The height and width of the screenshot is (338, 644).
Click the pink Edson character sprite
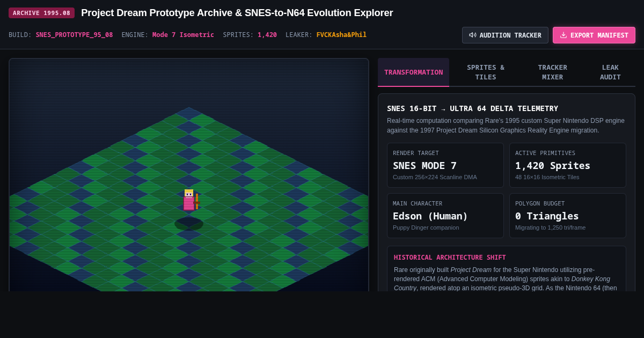pyautogui.click(x=189, y=200)
